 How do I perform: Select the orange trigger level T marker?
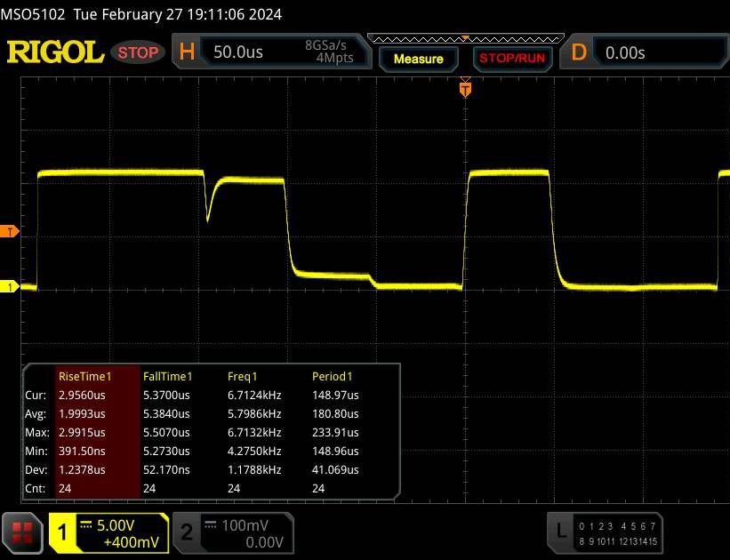9,231
